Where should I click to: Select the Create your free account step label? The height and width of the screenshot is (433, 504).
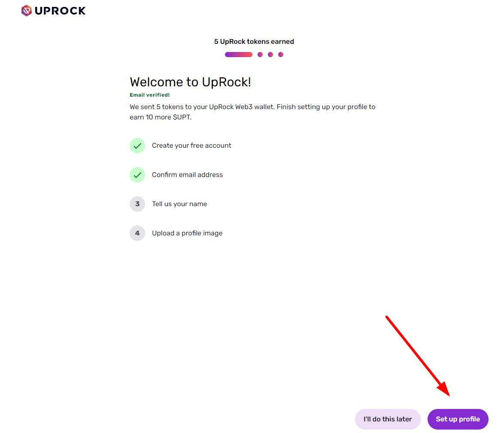(191, 146)
